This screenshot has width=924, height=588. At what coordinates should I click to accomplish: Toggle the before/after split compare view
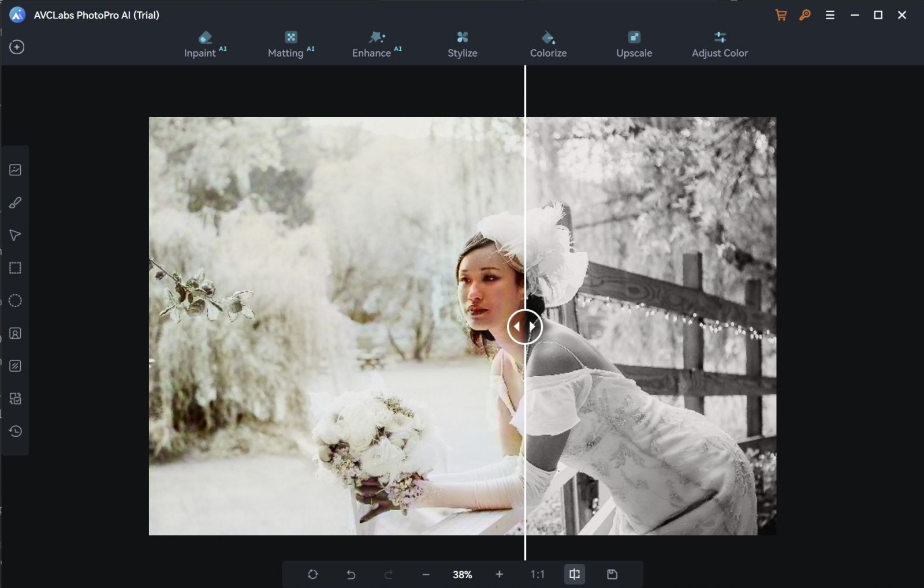[x=574, y=574]
